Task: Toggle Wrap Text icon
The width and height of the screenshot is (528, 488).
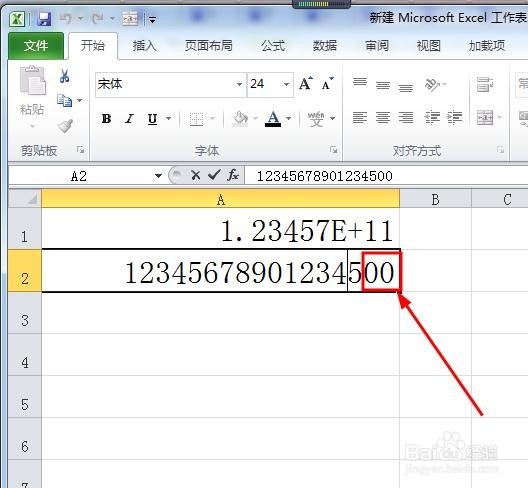Action: [x=485, y=84]
